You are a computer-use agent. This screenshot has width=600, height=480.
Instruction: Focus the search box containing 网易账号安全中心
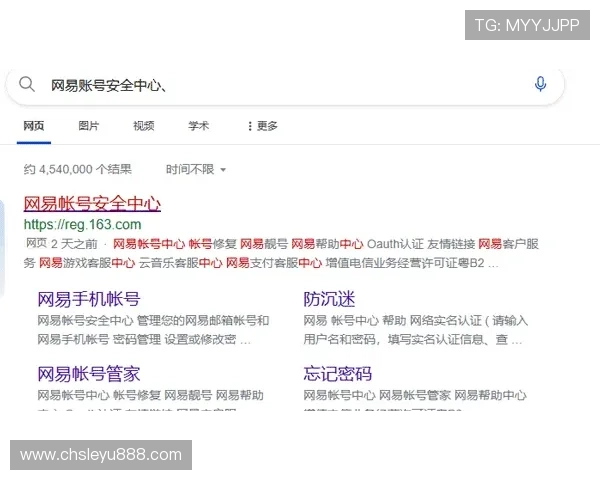tap(284, 86)
